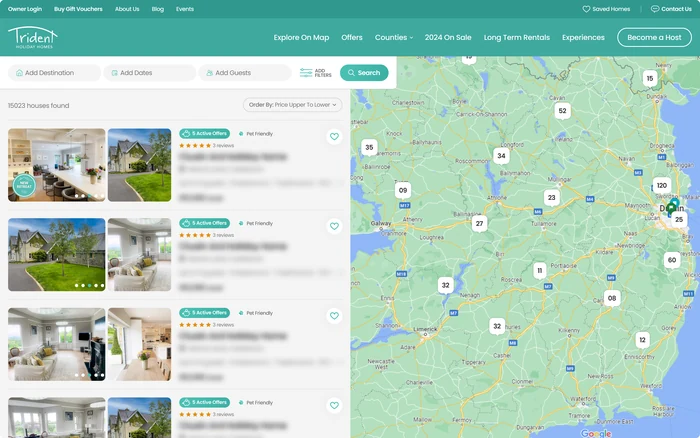Viewport: 700px width, 438px height.
Task: Open first listing's house exterior side photo
Action: click(x=139, y=165)
